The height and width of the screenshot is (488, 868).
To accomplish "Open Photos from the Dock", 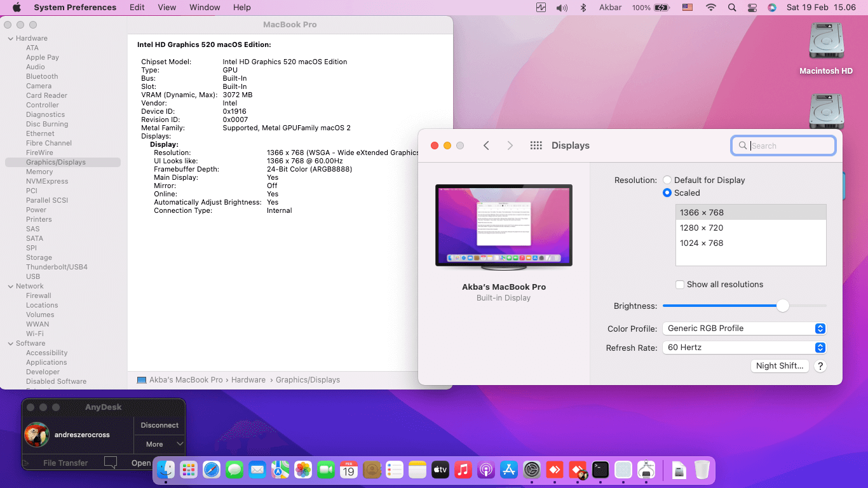I will tap(303, 470).
